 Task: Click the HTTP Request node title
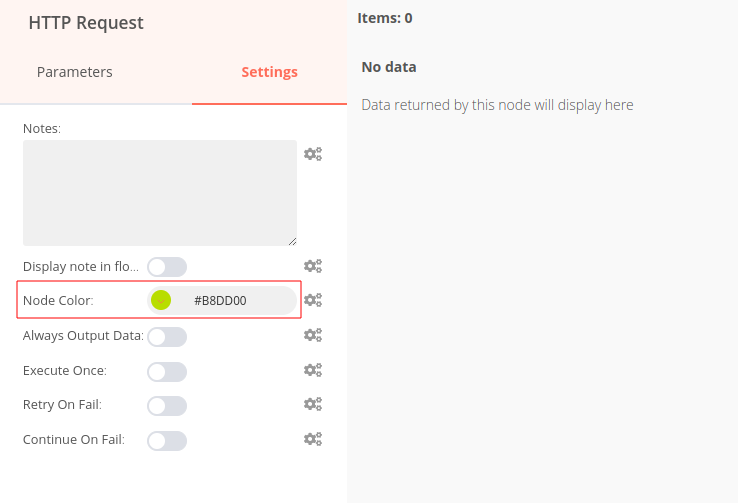coord(86,23)
